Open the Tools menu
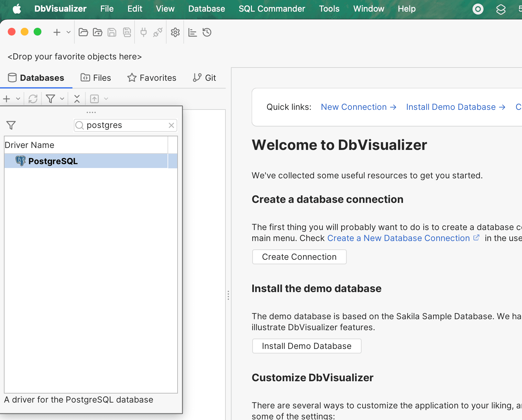 pos(329,9)
